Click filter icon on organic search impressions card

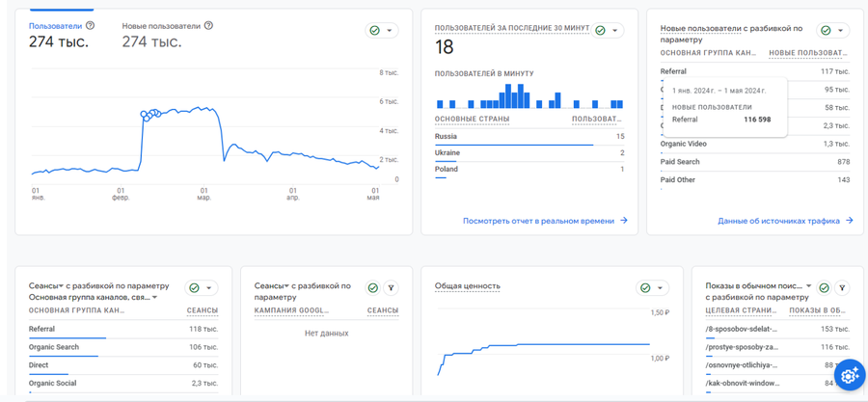coord(842,287)
